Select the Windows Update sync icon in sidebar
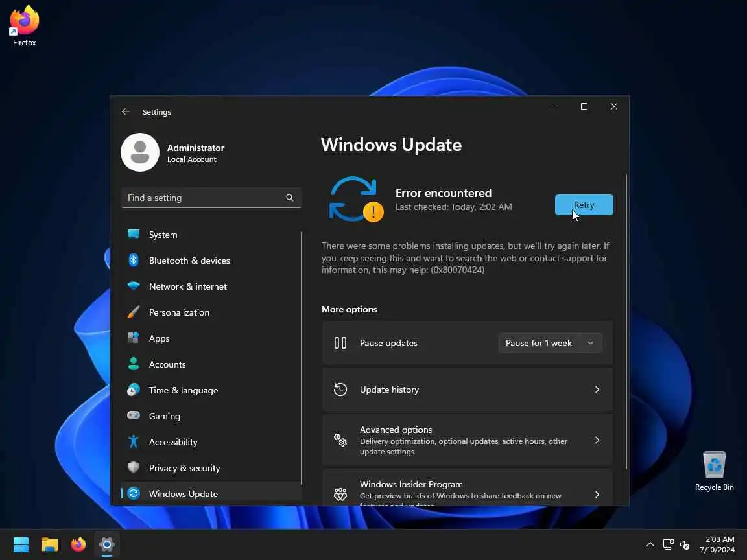Viewport: 747px width, 560px height. (134, 494)
